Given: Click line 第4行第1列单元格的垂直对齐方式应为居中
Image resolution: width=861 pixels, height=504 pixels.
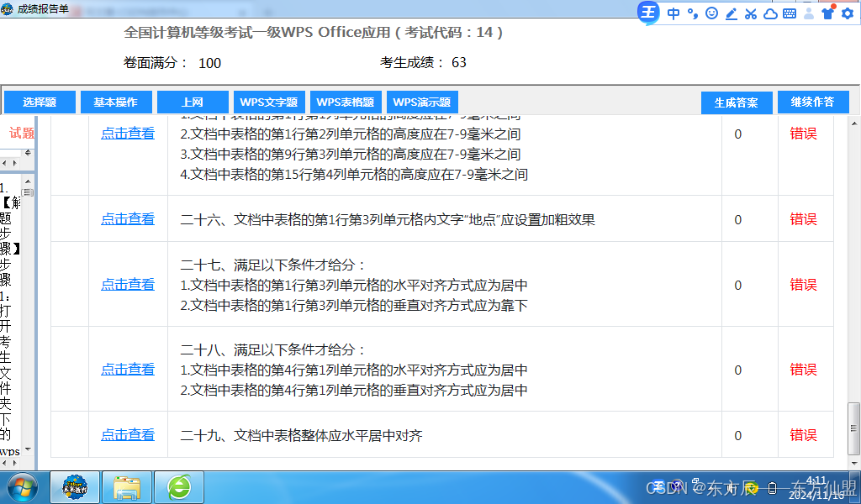Looking at the screenshot, I should (354, 390).
